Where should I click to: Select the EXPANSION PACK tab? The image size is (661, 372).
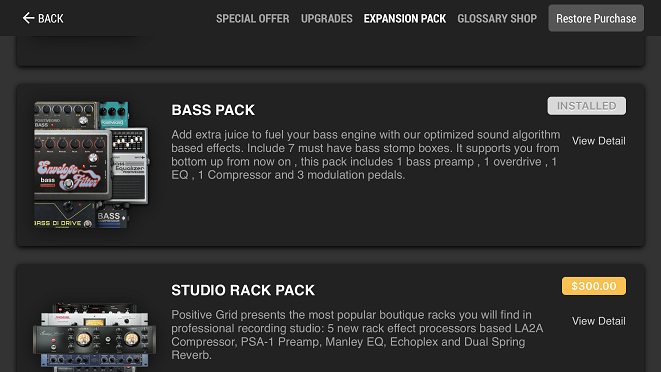[x=405, y=19]
